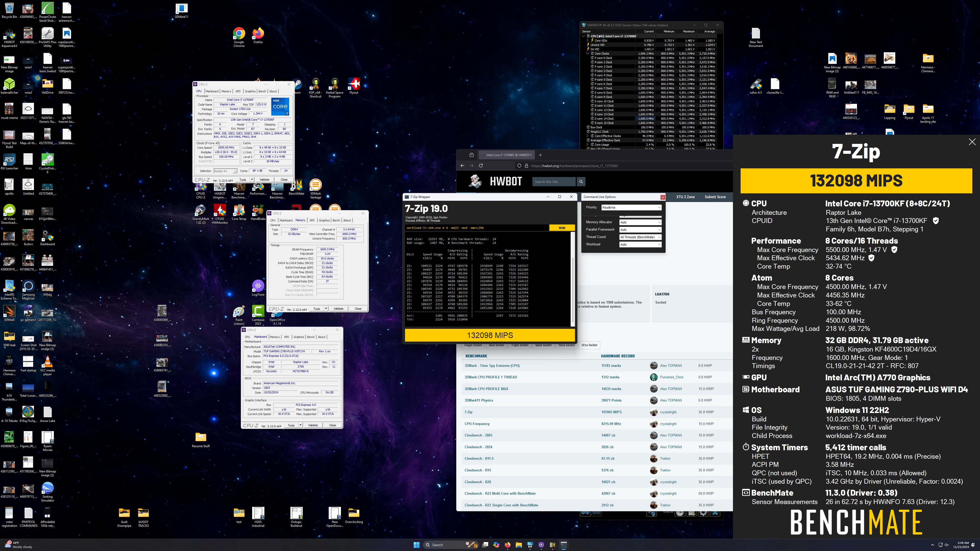The height and width of the screenshot is (551, 980).
Task: Open the rufus-4.5 desktop icon
Action: pyautogui.click(x=755, y=86)
